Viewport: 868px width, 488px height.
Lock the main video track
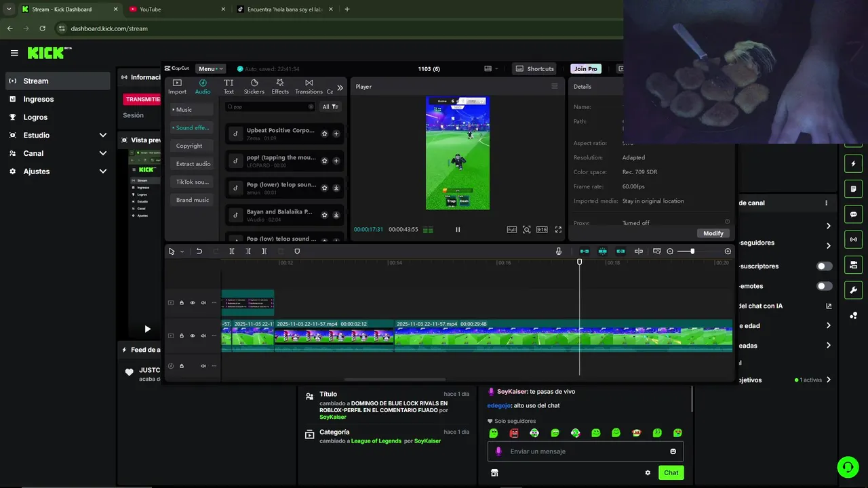pos(182,336)
